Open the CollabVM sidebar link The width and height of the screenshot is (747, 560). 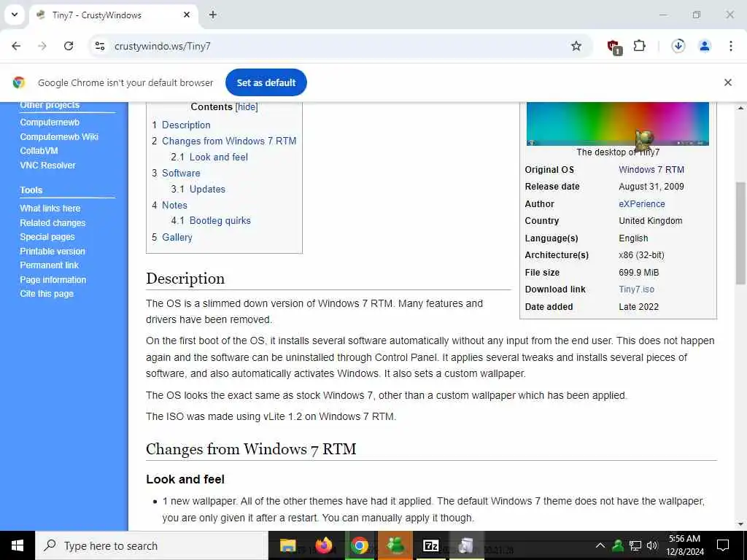(x=39, y=151)
